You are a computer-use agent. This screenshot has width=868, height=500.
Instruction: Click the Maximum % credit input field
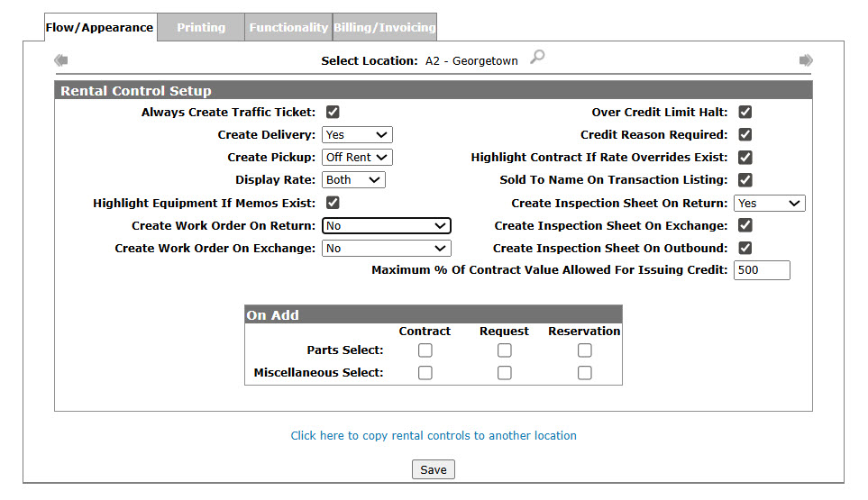click(761, 270)
